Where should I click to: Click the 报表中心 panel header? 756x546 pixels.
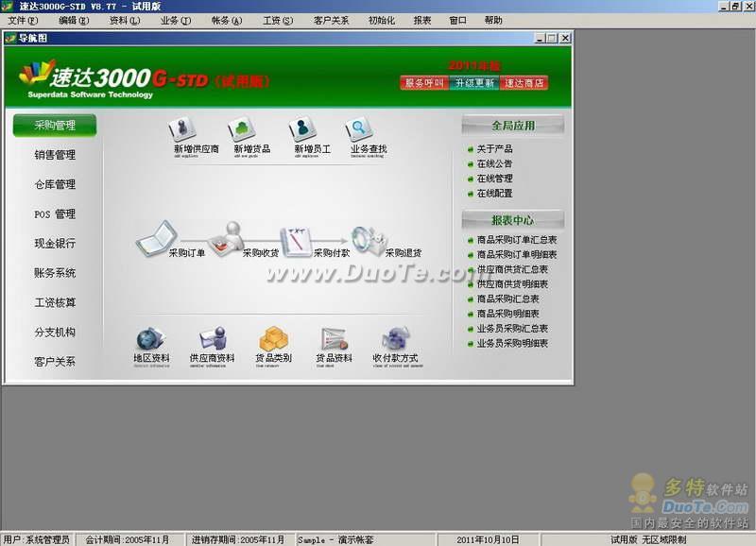513,220
